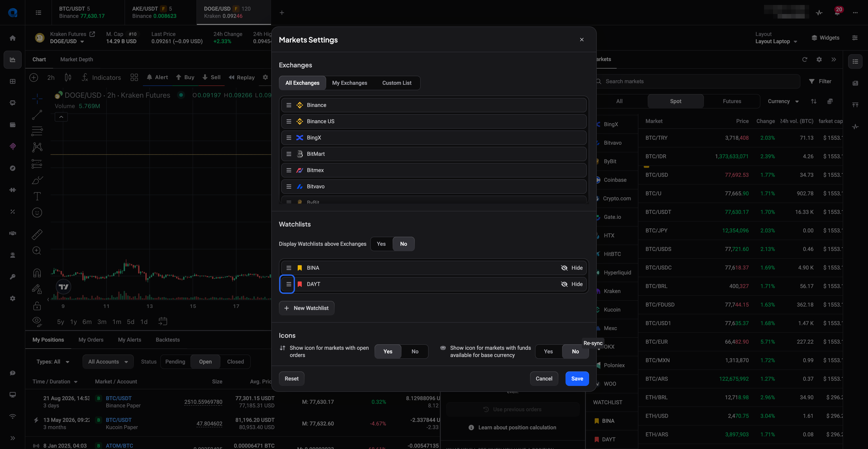Select the Futures tab in markets panel

(732, 101)
